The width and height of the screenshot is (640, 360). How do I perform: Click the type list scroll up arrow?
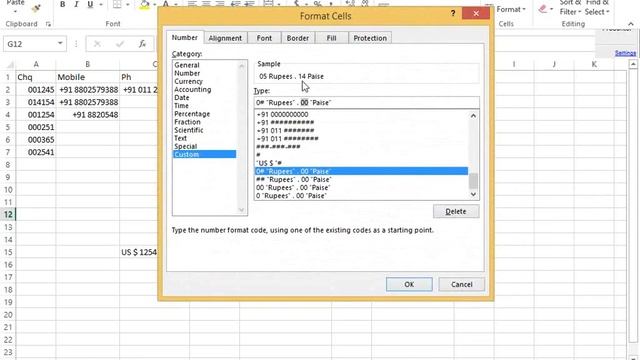[x=473, y=116]
